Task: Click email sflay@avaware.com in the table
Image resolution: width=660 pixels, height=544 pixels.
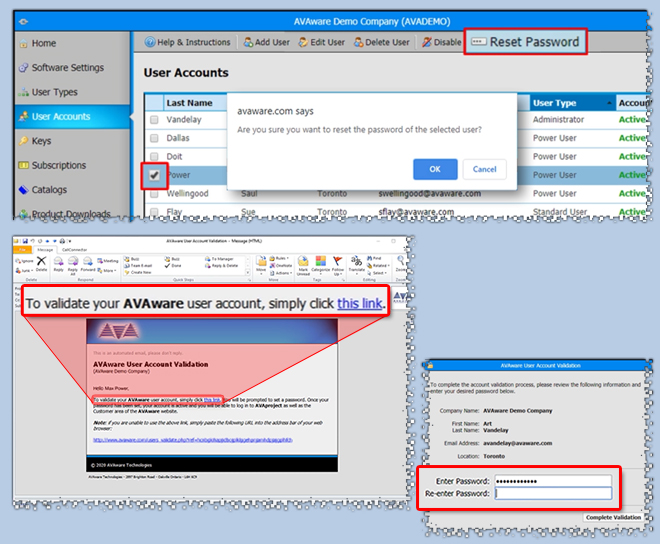Action: (416, 212)
